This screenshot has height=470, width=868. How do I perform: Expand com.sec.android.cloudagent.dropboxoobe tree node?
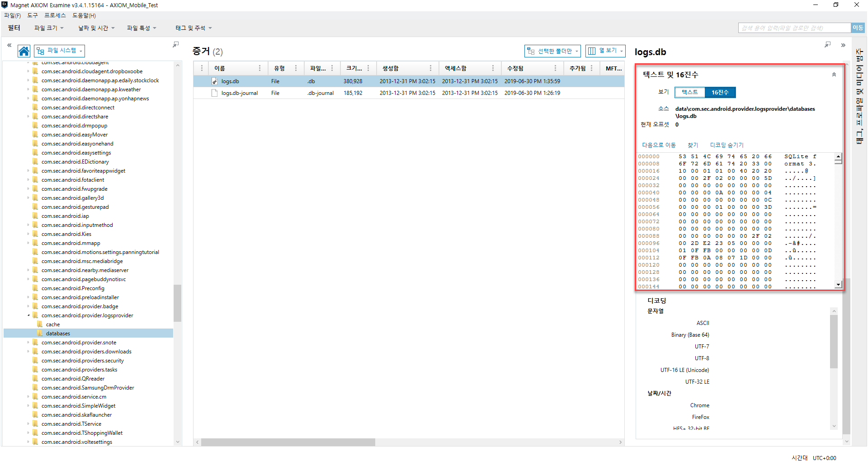pyautogui.click(x=28, y=71)
